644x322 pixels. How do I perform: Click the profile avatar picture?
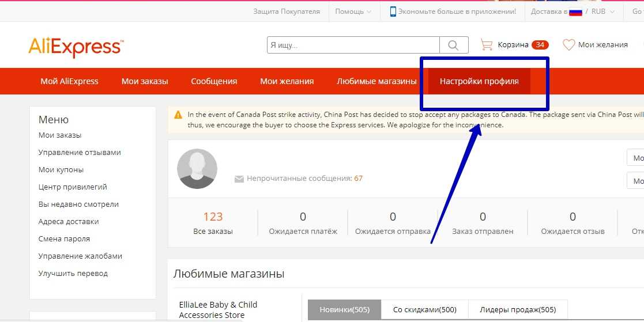pos(197,169)
